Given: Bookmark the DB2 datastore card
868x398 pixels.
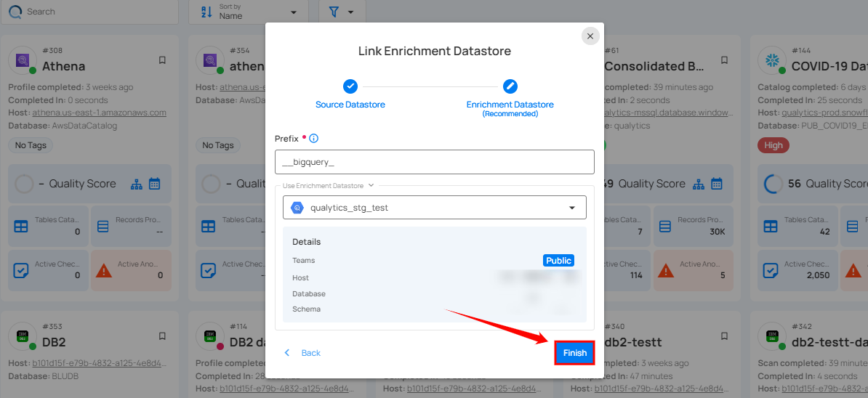Looking at the screenshot, I should [x=162, y=336].
